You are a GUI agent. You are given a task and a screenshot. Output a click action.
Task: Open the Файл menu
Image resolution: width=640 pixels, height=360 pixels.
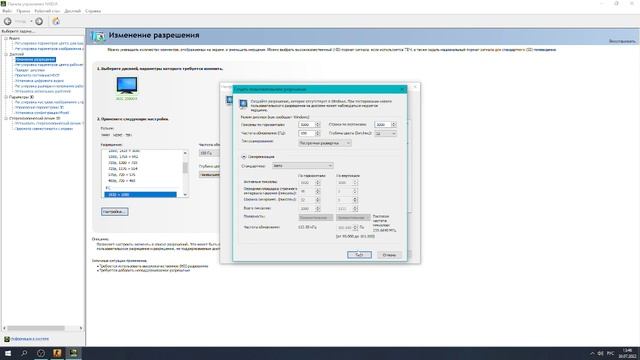7,11
